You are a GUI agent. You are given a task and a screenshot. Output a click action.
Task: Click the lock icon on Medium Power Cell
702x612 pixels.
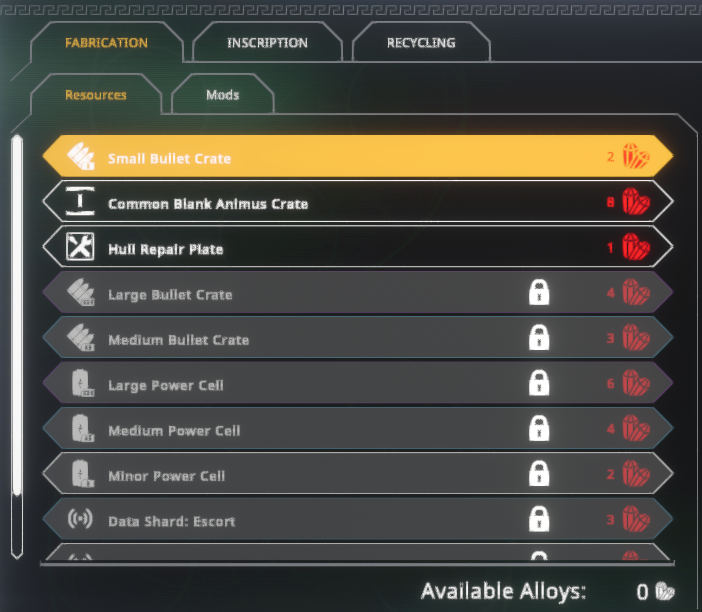pos(539,428)
